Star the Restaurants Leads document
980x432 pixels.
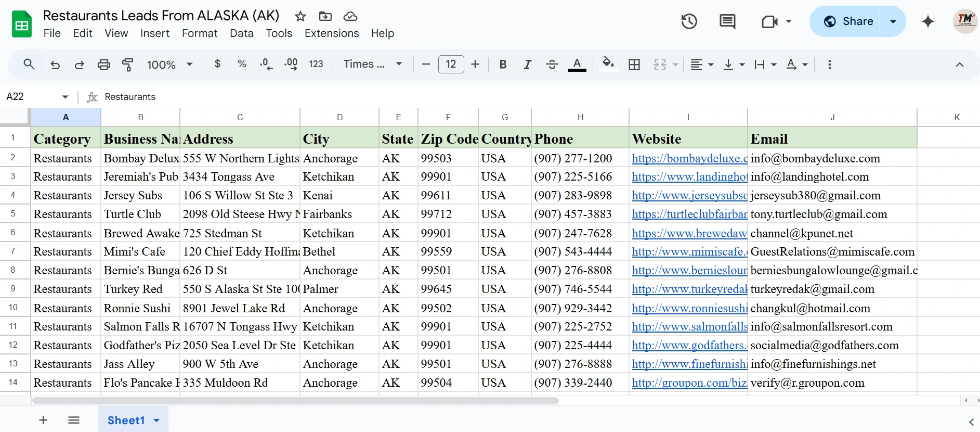pos(300,16)
